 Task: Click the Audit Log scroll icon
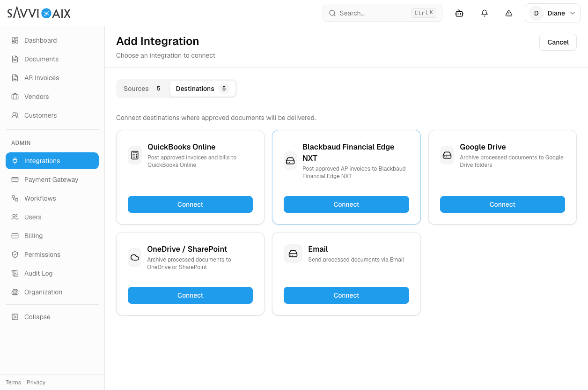click(15, 273)
